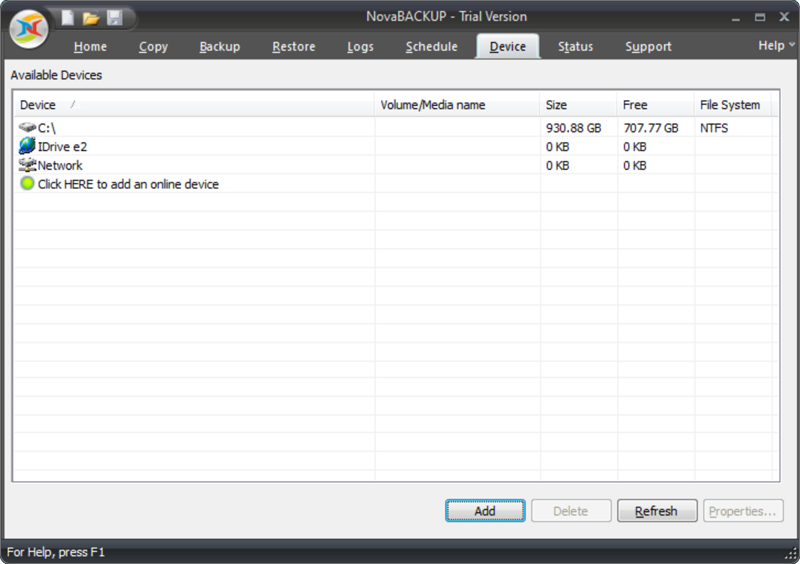Open the Status tab
Screen dimensions: 800x564
coord(575,46)
